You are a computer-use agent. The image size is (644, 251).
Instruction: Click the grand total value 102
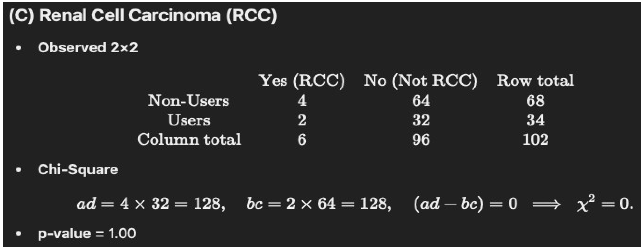click(535, 139)
